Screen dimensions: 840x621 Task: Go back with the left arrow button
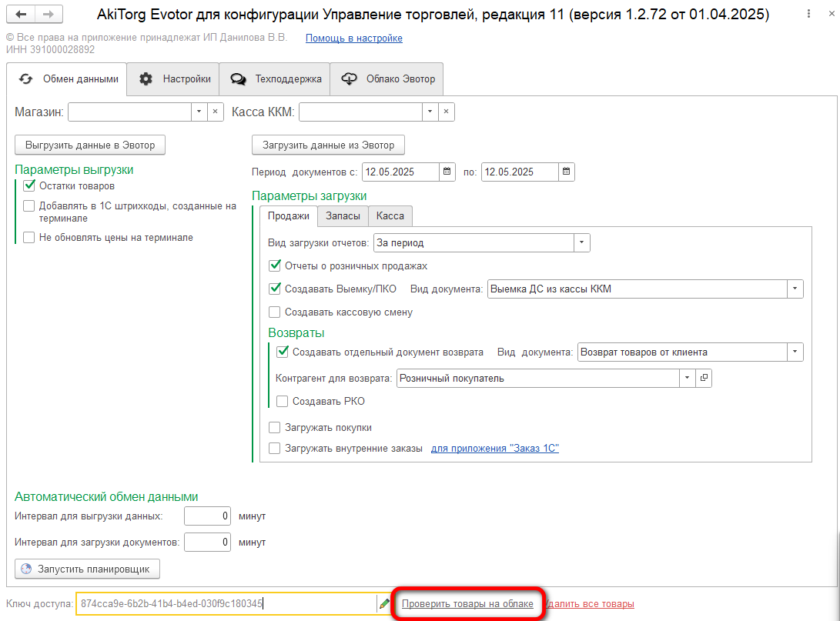21,15
